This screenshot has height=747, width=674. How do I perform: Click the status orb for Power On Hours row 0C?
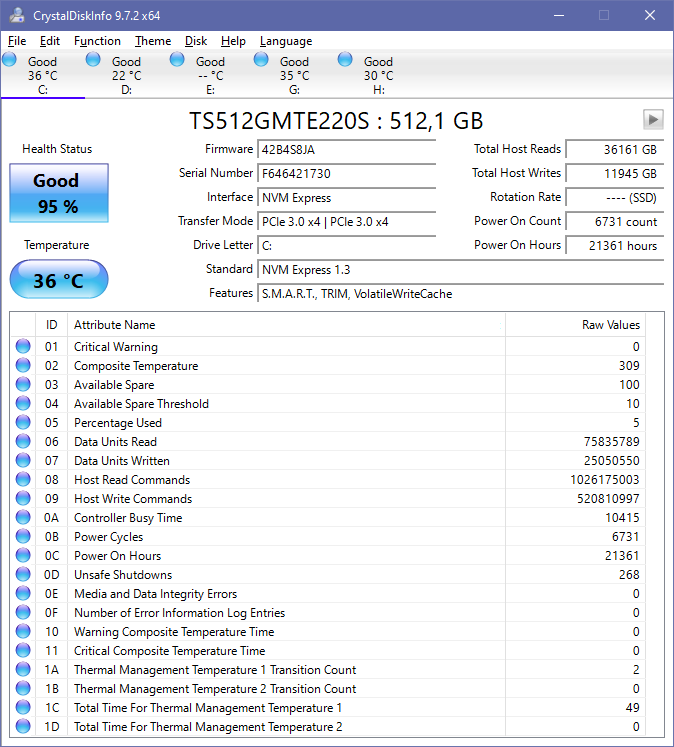(23, 555)
